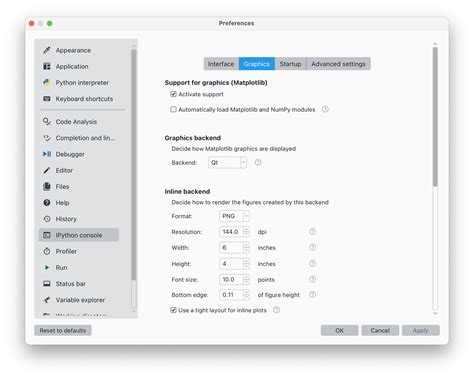
Task: Select the History clock icon
Action: point(47,219)
